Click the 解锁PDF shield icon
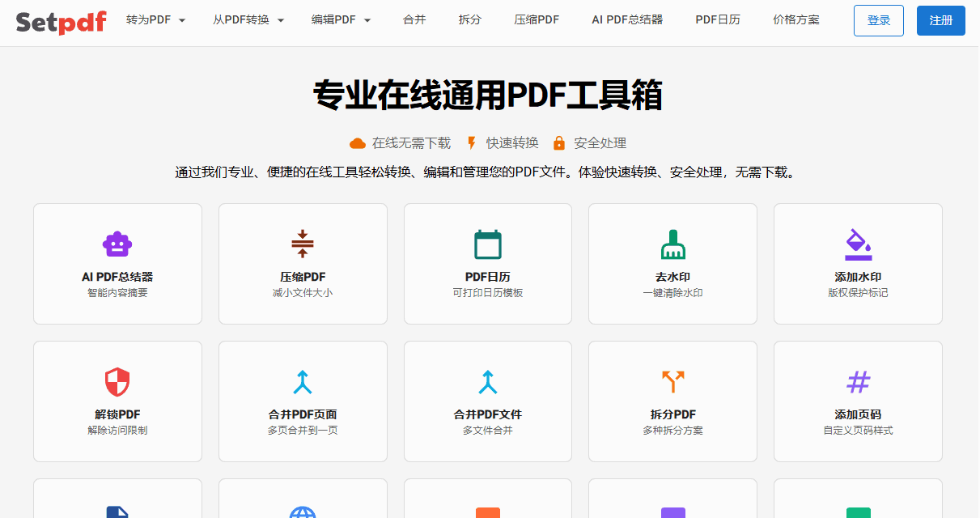Screen dimensions: 980x518 point(117,382)
